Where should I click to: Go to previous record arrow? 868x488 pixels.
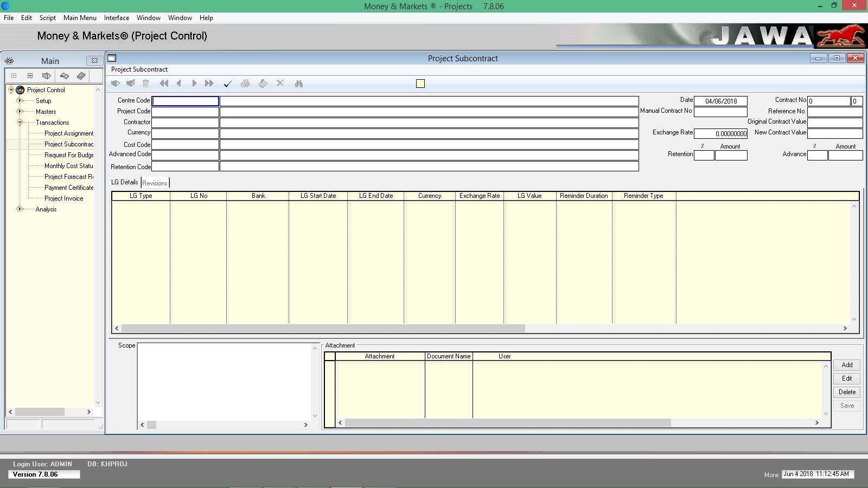178,84
